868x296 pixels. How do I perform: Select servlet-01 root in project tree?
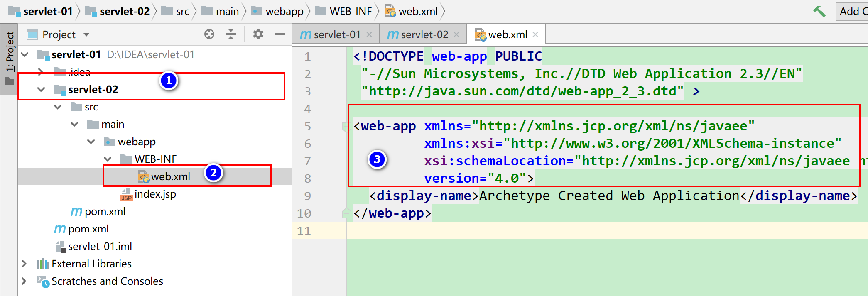[76, 54]
